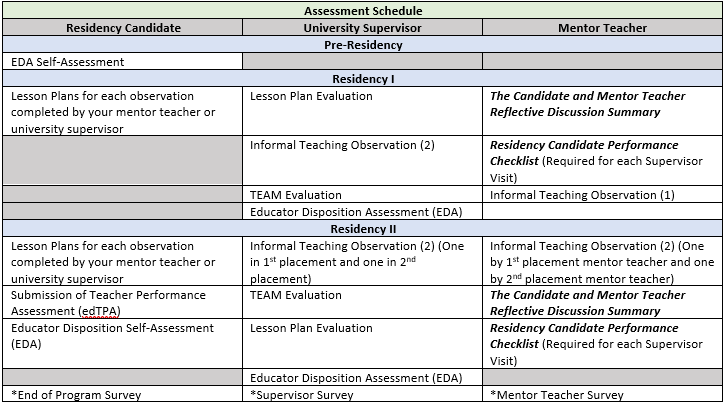724x404 pixels.
Task: Click the Pre-Residency section heading
Action: 361,45
